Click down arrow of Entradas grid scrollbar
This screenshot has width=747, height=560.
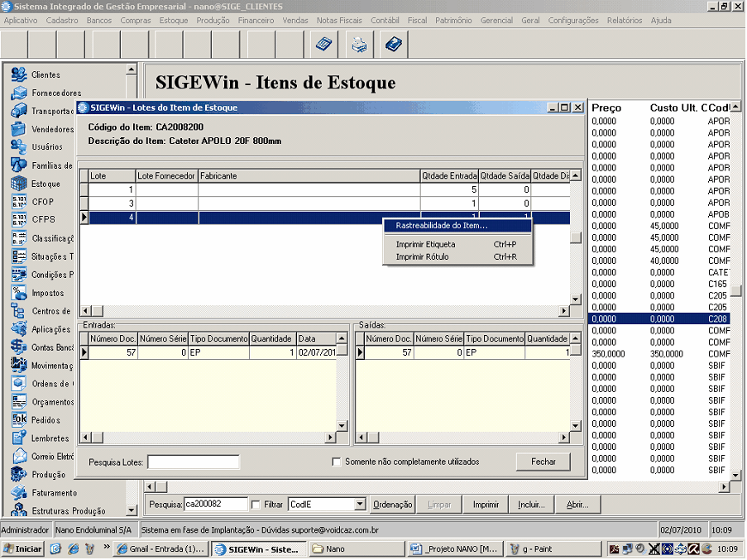point(342,426)
